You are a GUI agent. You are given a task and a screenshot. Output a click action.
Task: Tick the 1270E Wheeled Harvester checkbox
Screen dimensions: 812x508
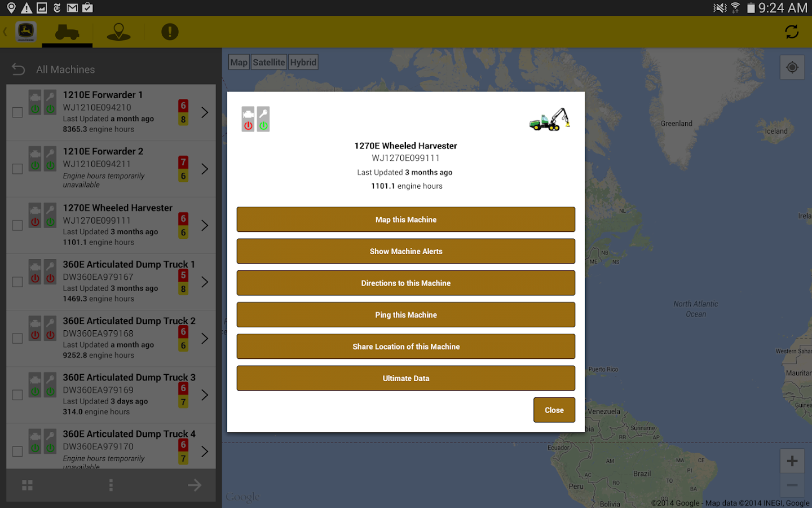pos(17,225)
